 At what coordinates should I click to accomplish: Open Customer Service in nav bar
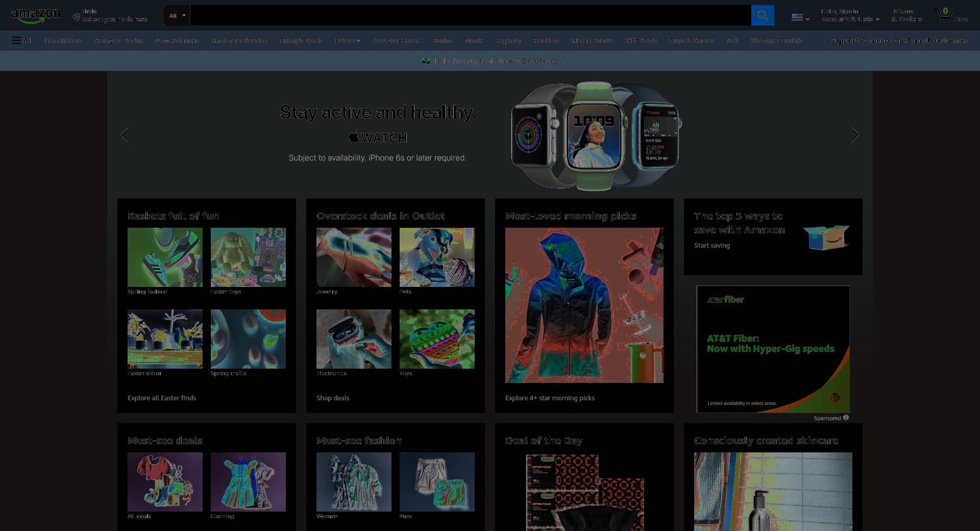click(239, 40)
